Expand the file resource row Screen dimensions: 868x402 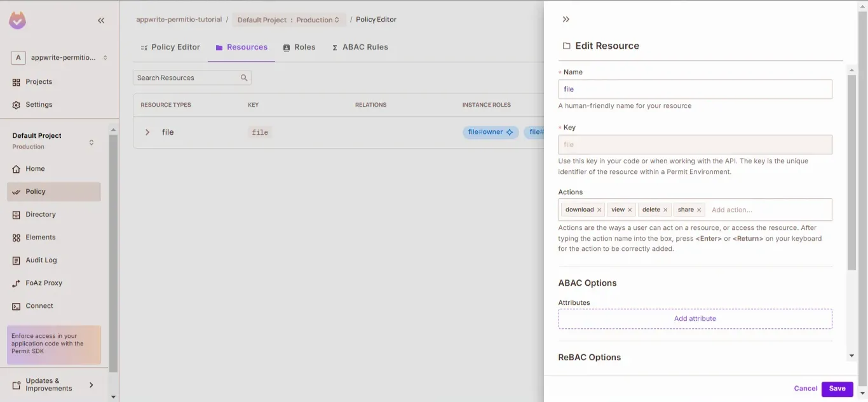147,132
